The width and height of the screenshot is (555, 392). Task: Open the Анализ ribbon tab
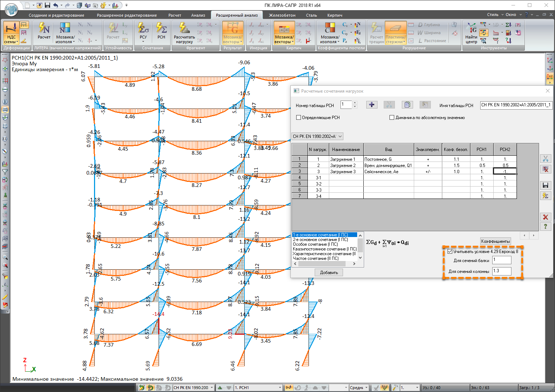[198, 15]
